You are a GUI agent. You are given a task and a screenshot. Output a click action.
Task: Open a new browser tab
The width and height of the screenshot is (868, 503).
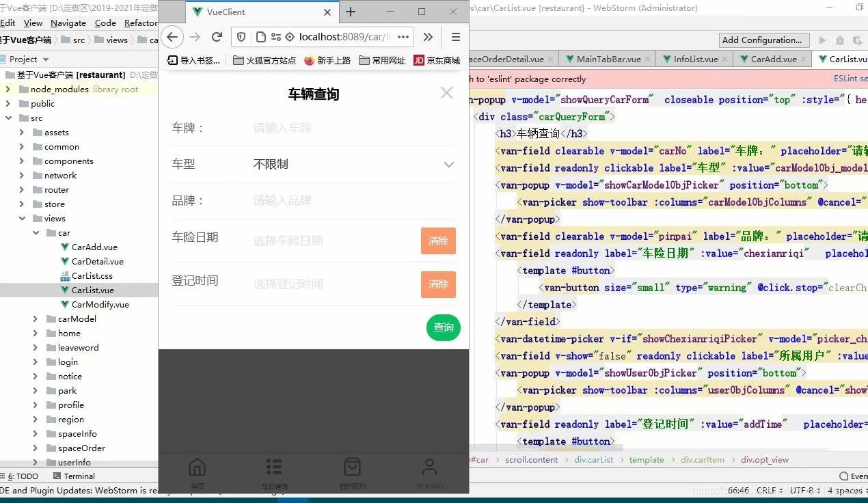pos(351,12)
